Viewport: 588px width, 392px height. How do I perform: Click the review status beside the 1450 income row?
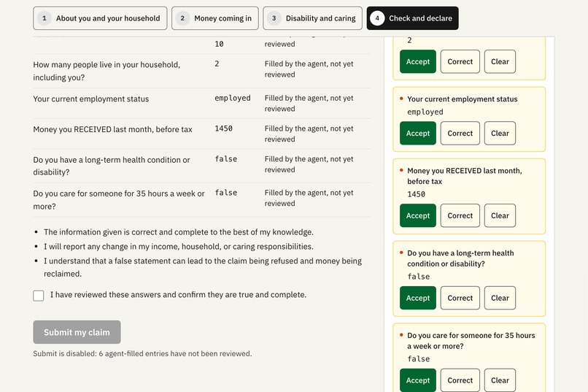pyautogui.click(x=309, y=134)
